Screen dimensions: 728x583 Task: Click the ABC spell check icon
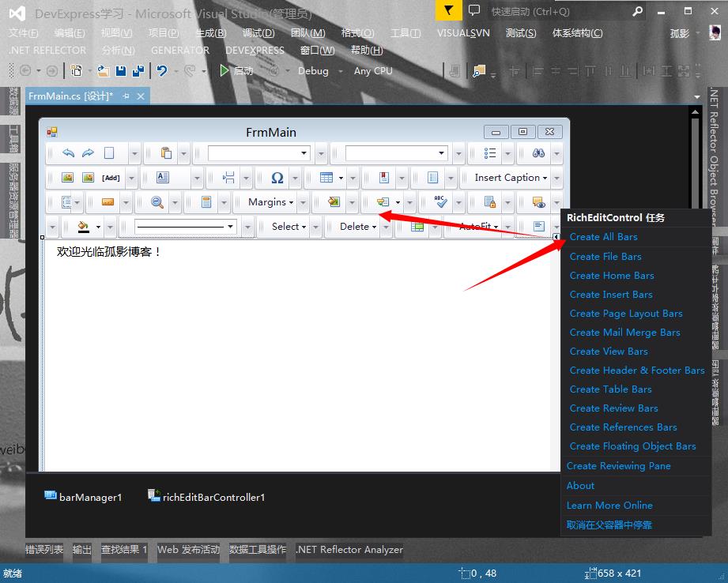point(440,201)
